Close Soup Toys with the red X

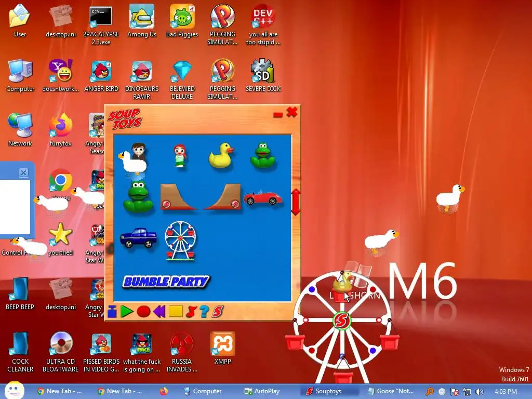(x=292, y=112)
